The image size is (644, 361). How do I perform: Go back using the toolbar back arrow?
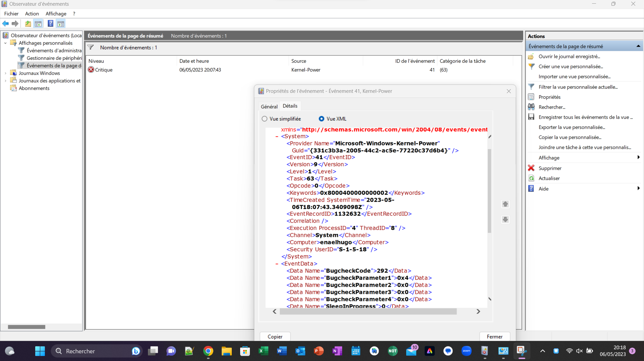(5, 23)
